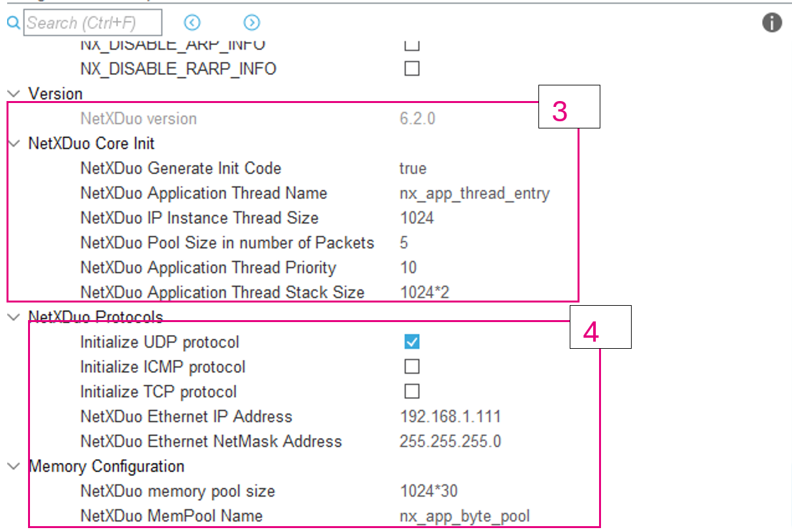
Task: Toggle NetXDuo Generate Init Code value
Action: click(x=411, y=168)
